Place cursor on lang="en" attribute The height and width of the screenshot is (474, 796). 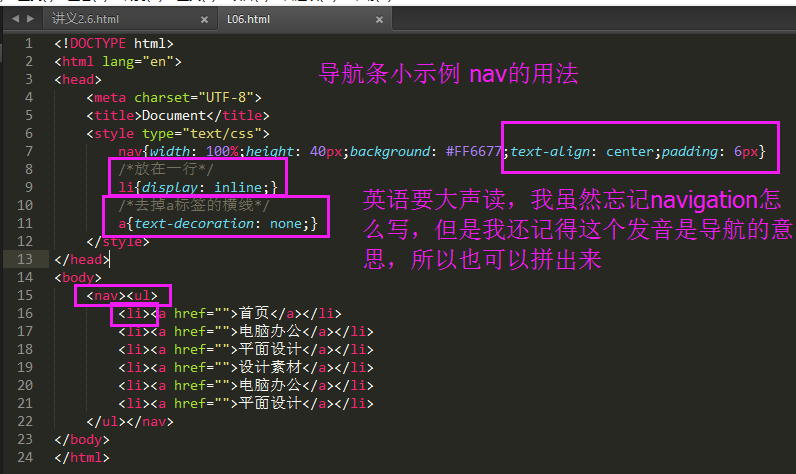click(x=138, y=61)
